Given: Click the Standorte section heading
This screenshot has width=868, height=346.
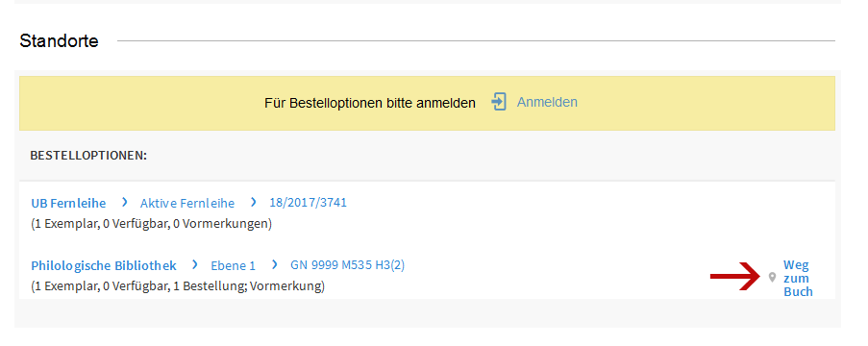Looking at the screenshot, I should [60, 41].
